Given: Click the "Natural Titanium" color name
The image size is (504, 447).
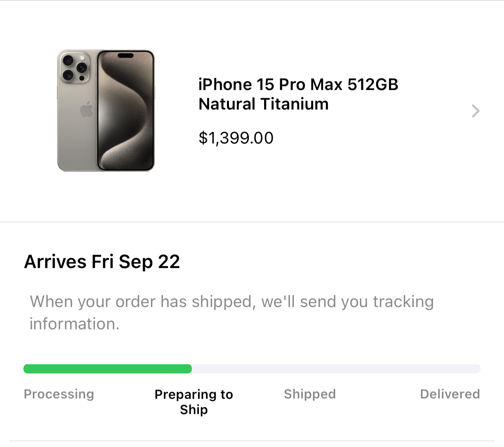Looking at the screenshot, I should [263, 104].
